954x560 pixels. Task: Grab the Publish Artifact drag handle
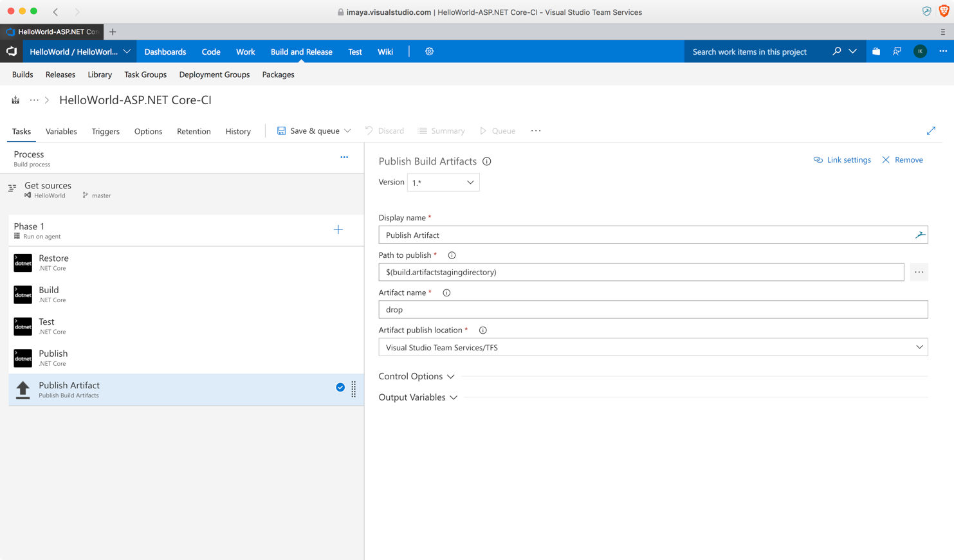pos(354,389)
